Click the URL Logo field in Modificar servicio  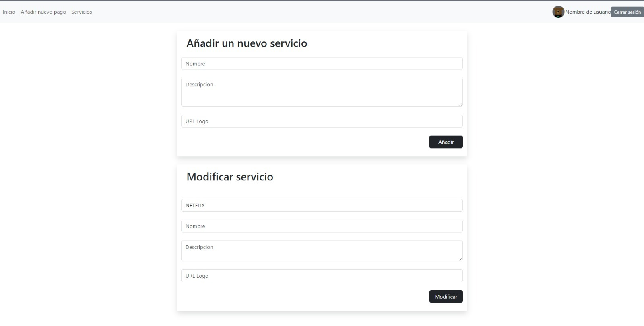(x=322, y=276)
